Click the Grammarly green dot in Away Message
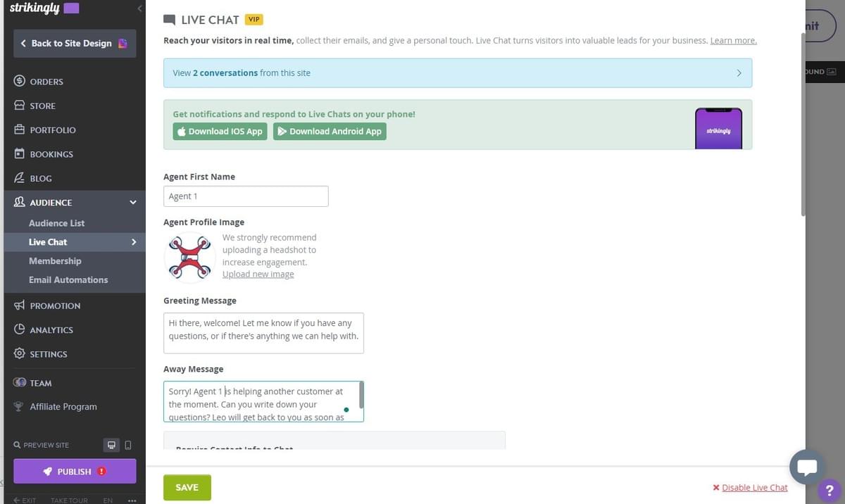This screenshot has width=845, height=504. tap(346, 409)
